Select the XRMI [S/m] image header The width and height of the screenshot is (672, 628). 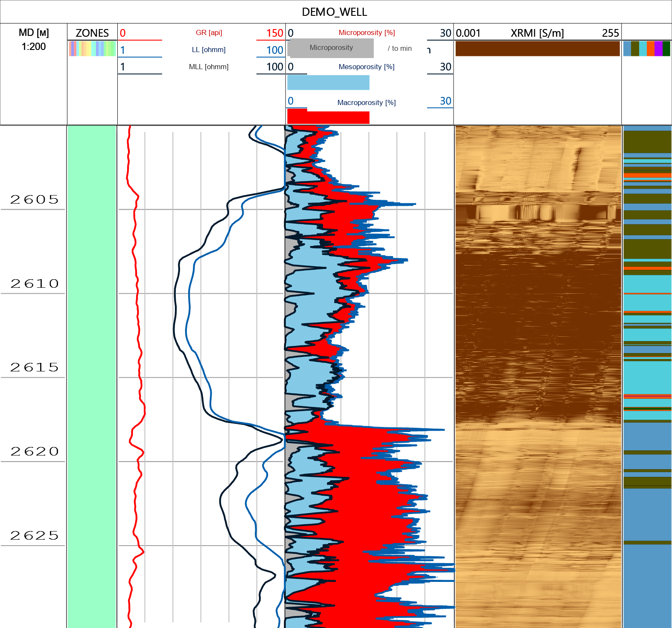coord(537,33)
